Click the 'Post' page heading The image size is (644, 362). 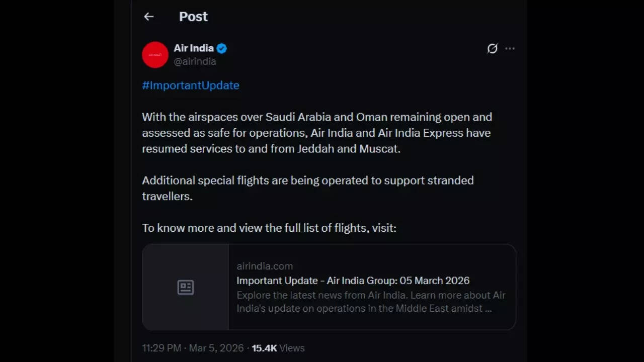click(193, 17)
